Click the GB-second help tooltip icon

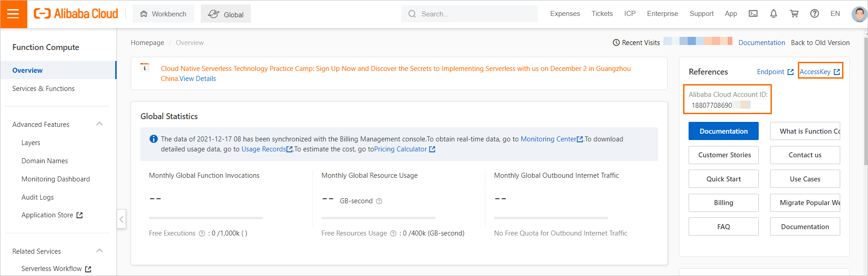click(379, 201)
